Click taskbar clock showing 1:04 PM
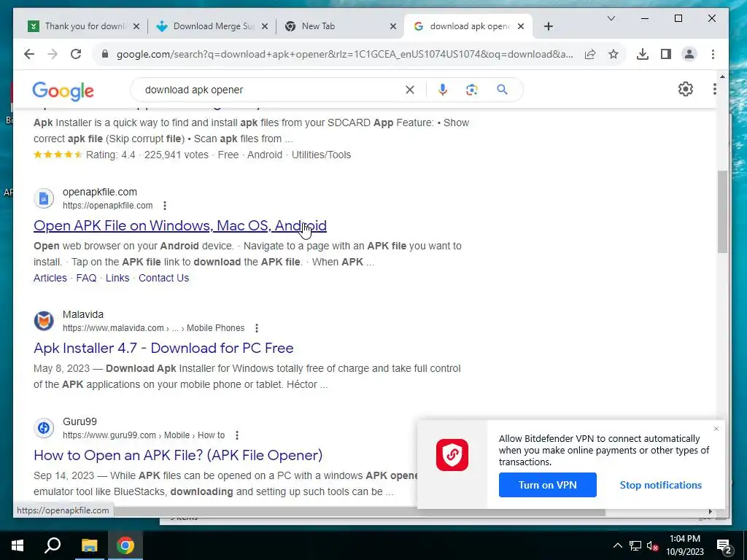Viewport: 747px width, 560px height. (684, 545)
